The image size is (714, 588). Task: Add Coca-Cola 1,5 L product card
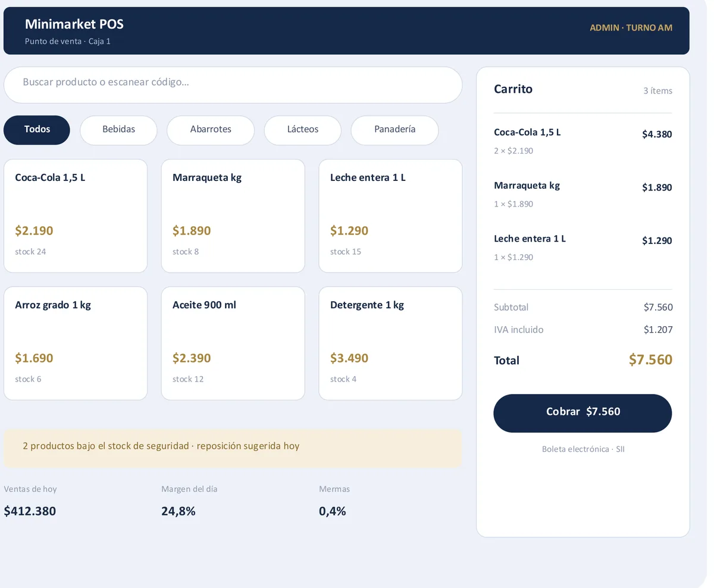point(76,216)
